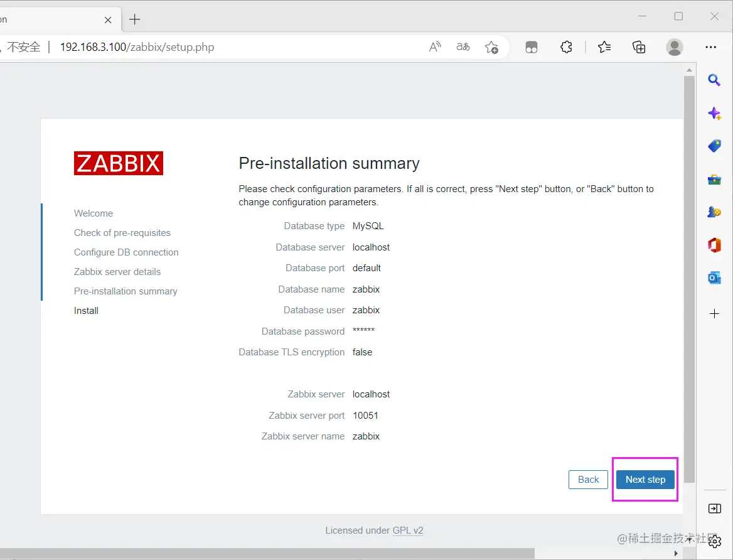Open sidebar Tools briefcase icon
This screenshot has height=560, width=733.
714,180
